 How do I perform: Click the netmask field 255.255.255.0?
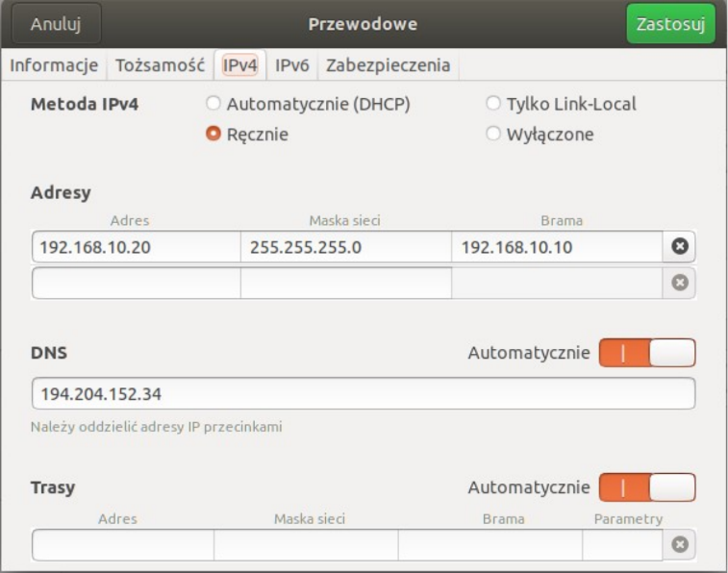(345, 247)
